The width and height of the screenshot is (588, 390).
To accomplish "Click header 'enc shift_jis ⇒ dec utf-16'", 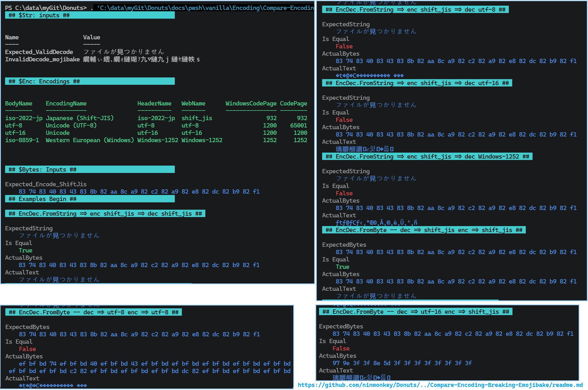I will coord(417,83).
